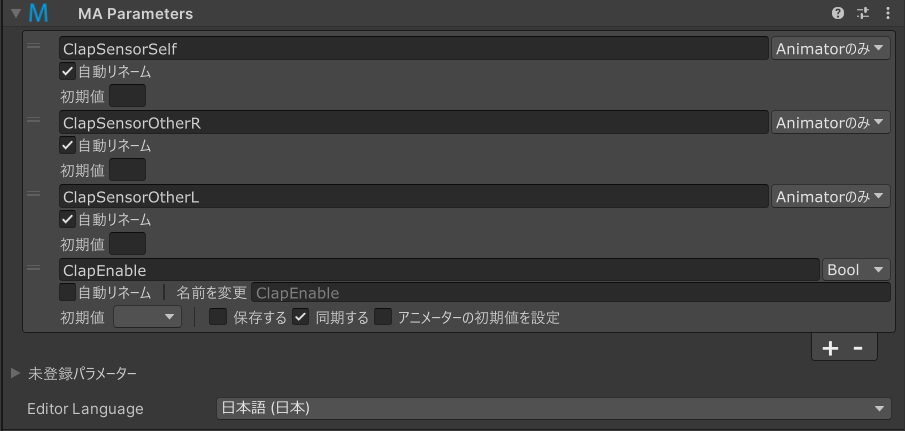
Task: Enable アニメーターの初期値を設定 checkbox
Action: click(x=383, y=317)
